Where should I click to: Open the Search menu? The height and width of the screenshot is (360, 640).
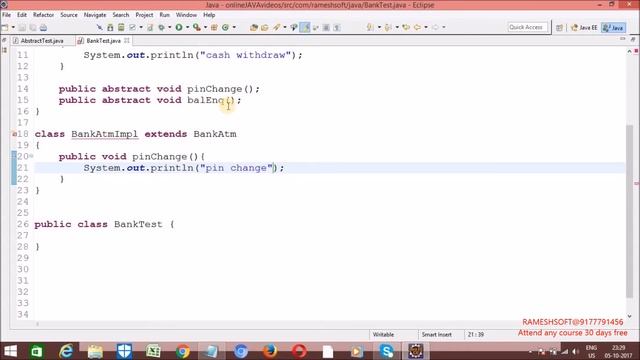coord(121,15)
